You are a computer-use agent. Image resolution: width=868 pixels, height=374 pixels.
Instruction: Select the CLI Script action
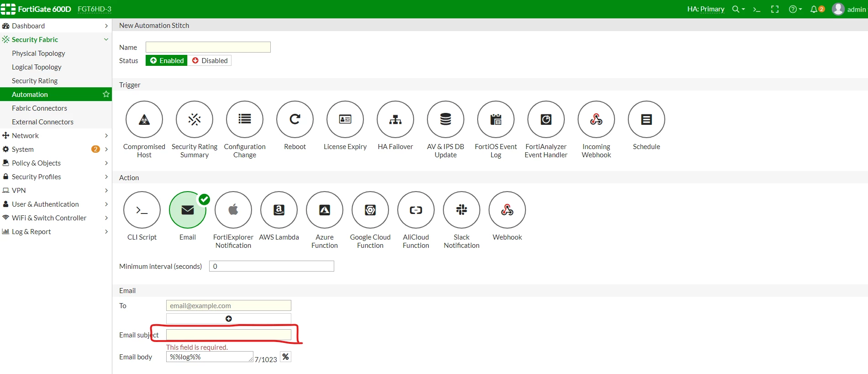[142, 210]
